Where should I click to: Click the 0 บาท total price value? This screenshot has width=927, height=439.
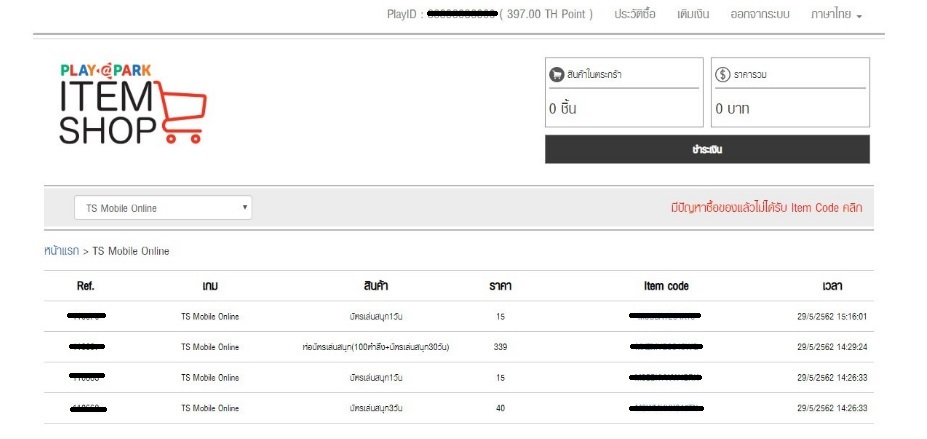click(x=732, y=109)
